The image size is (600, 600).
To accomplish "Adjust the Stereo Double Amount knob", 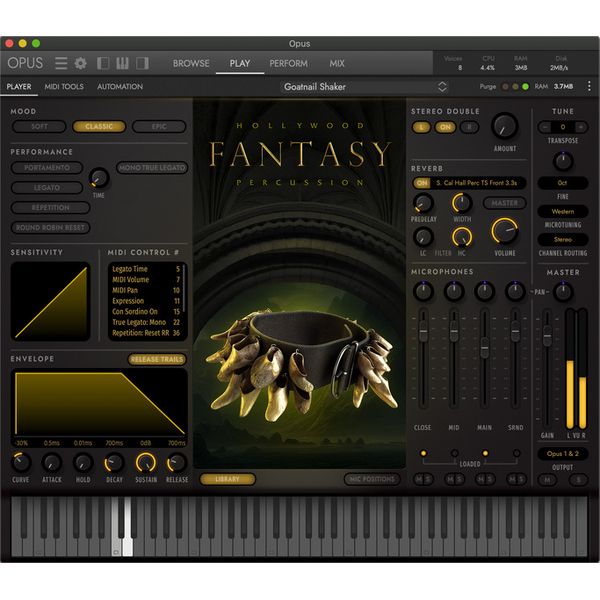I will coord(505,127).
